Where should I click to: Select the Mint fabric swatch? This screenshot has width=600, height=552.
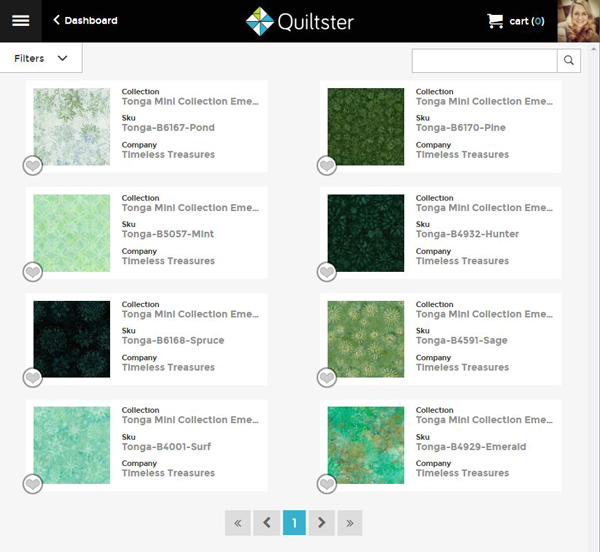point(72,233)
